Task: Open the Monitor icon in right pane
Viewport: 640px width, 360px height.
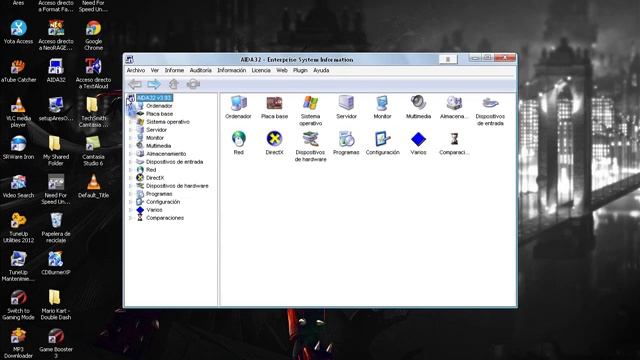Action: (x=382, y=103)
